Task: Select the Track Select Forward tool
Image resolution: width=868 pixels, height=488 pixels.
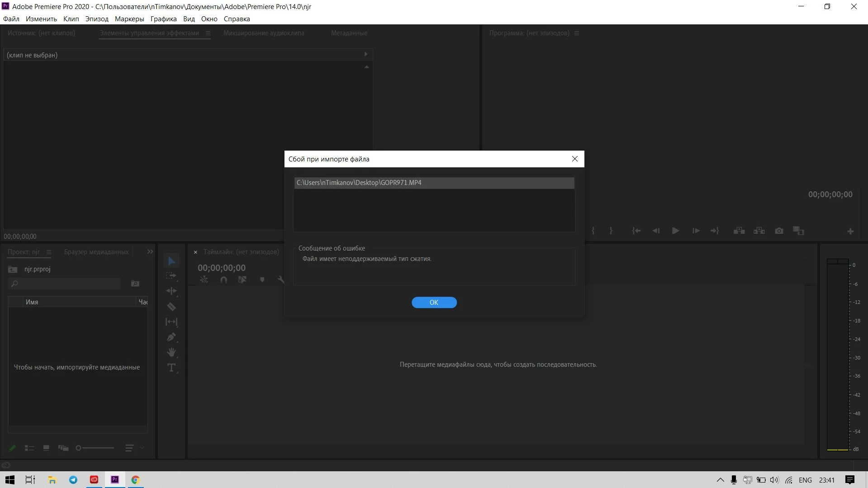Action: [x=171, y=275]
